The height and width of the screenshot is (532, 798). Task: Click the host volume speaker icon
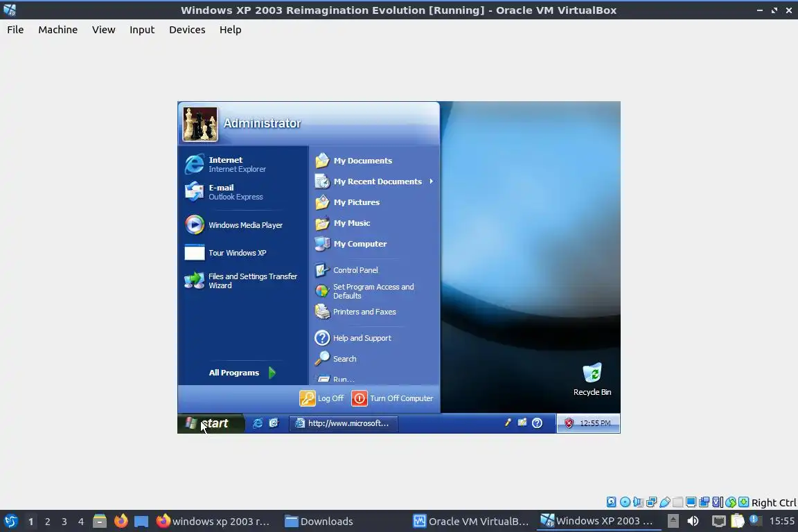tap(693, 521)
